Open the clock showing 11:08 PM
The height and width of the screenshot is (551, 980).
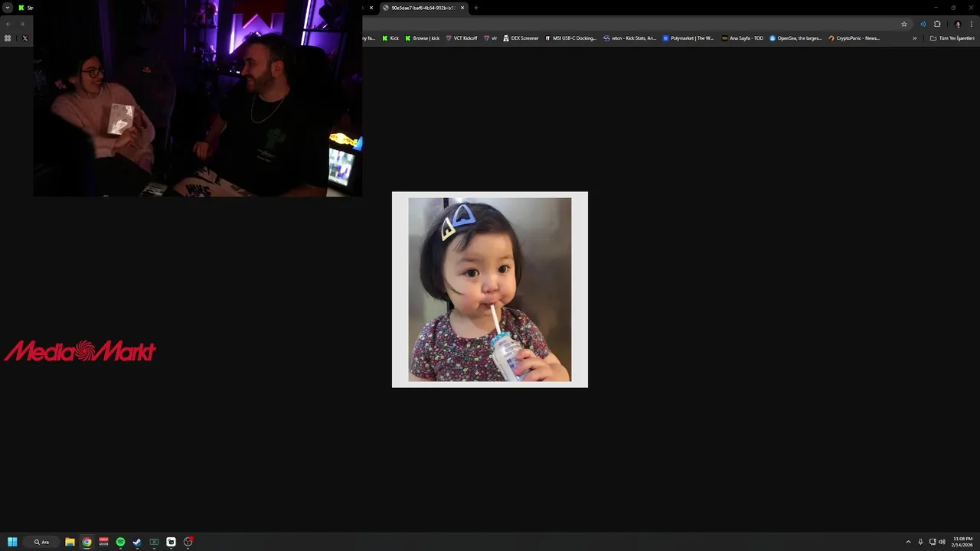point(962,542)
